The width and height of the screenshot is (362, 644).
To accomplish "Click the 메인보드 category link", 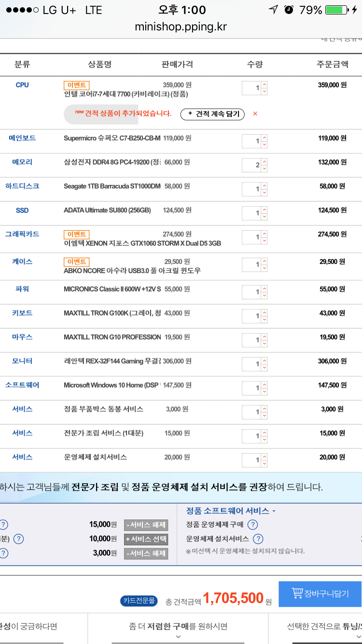I will coord(22,138).
